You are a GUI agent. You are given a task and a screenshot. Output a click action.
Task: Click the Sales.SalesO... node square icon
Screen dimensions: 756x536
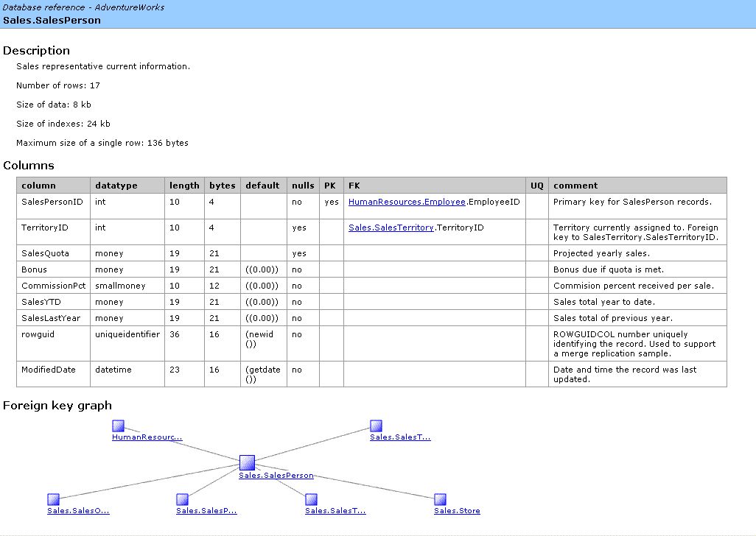[x=54, y=499]
